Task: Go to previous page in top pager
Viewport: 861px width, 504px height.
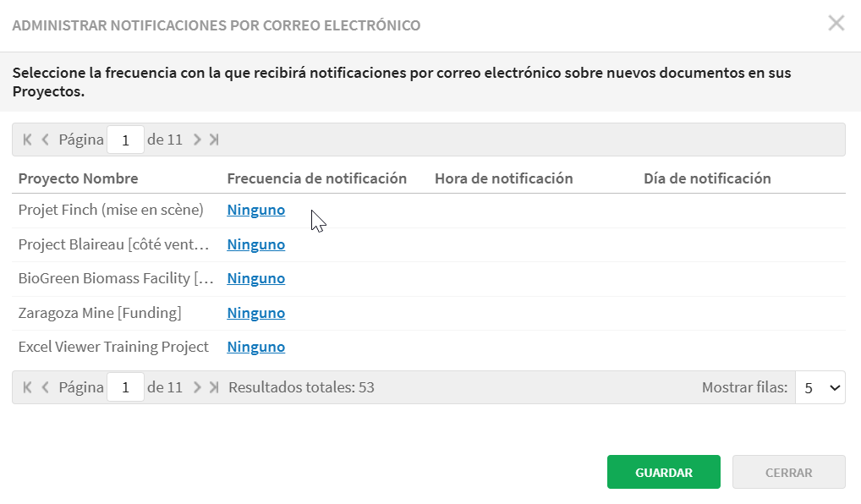Action: [46, 140]
